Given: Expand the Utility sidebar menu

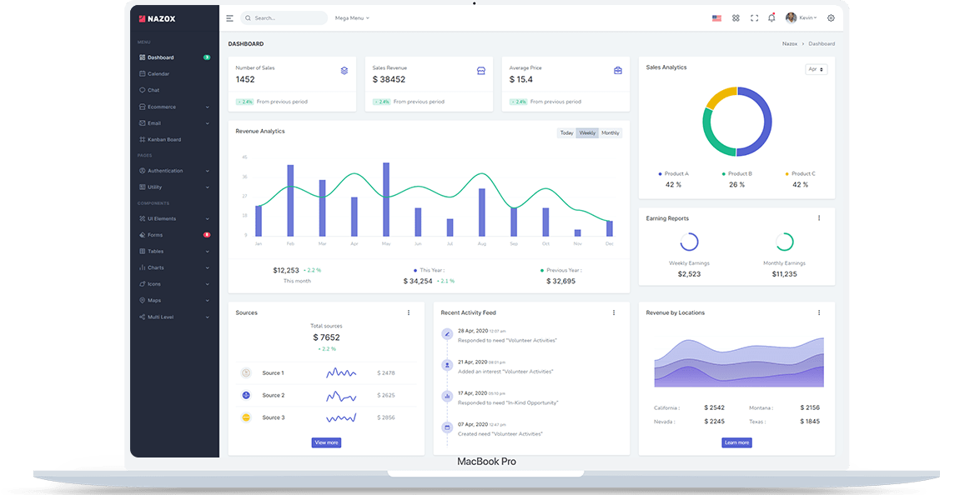Looking at the screenshot, I should click(x=174, y=187).
